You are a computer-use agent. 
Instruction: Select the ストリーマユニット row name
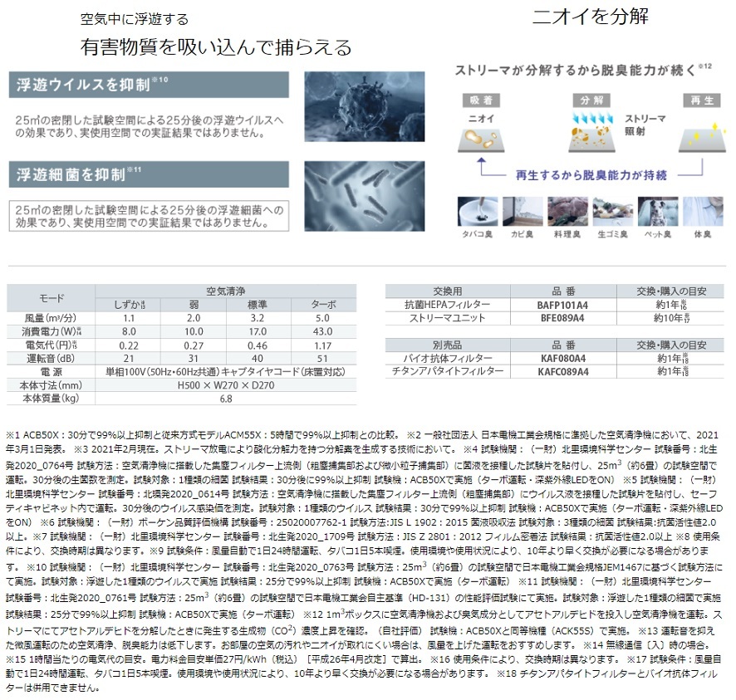[447, 318]
